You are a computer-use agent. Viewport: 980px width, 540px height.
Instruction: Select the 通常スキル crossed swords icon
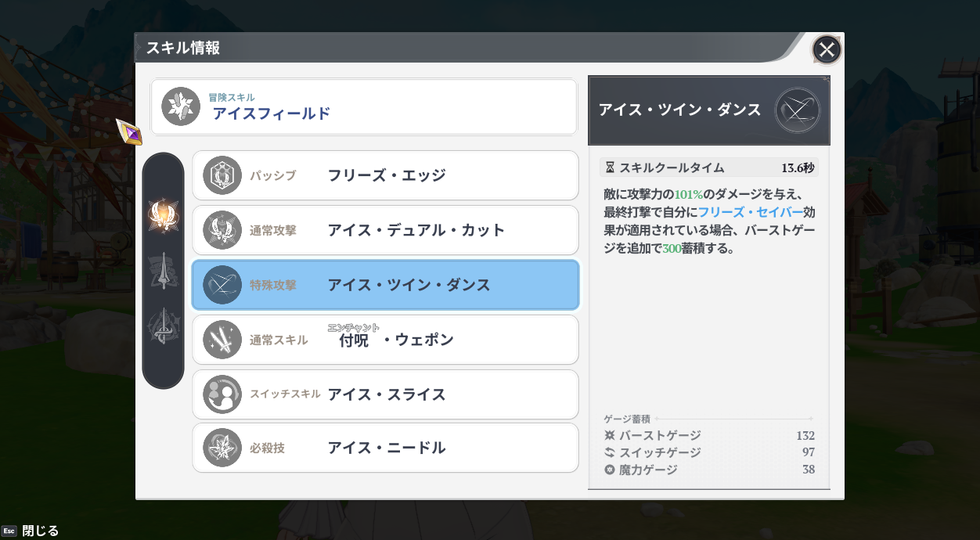pos(222,340)
